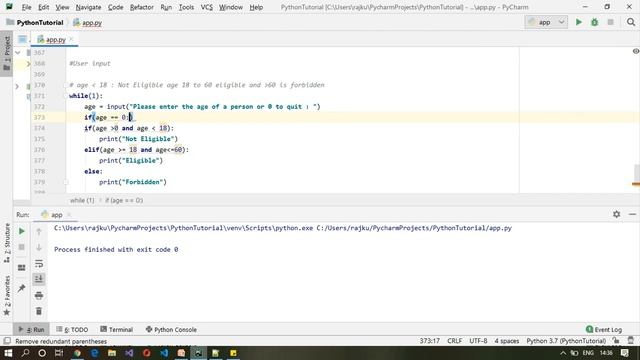Image resolution: width=640 pixels, height=360 pixels.
Task: Open the Navigate menu
Action: tap(88, 7)
